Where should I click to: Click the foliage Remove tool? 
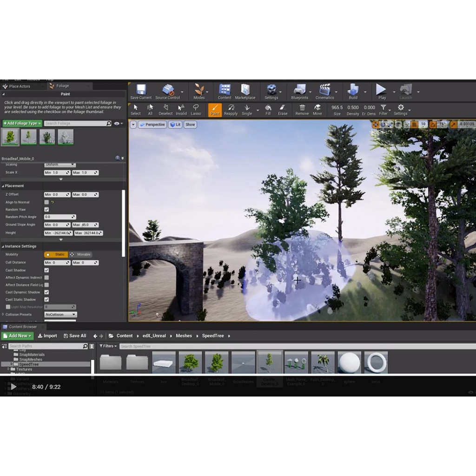[302, 110]
